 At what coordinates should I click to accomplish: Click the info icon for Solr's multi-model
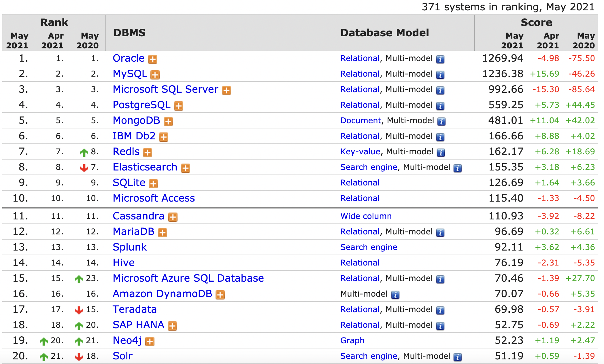[x=457, y=357]
